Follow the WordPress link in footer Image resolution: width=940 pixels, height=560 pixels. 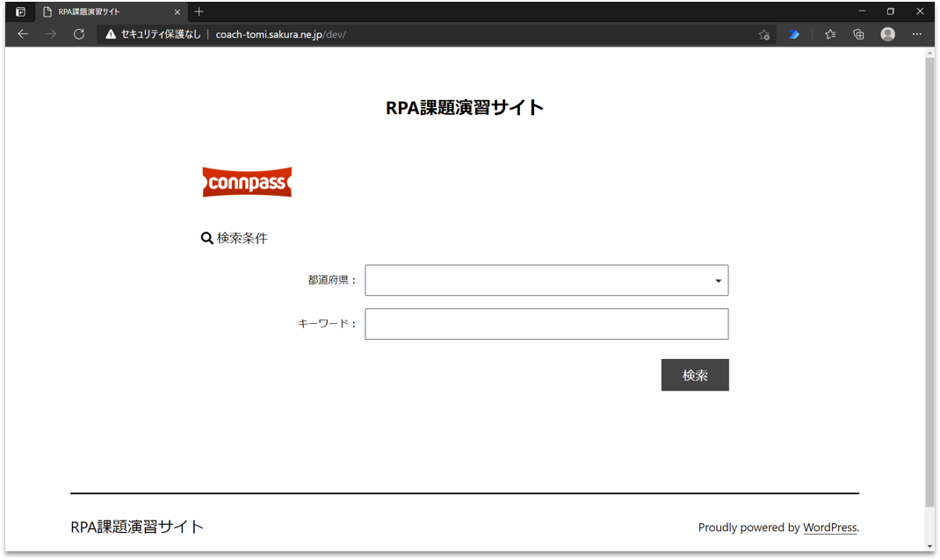point(829,528)
